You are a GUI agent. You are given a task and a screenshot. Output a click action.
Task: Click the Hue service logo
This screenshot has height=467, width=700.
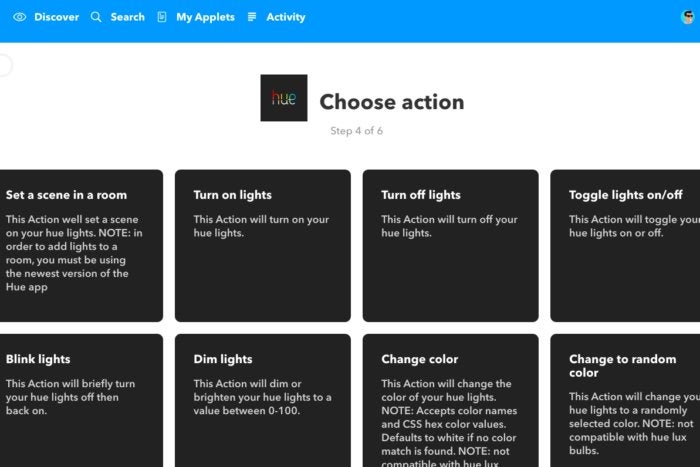click(x=284, y=98)
